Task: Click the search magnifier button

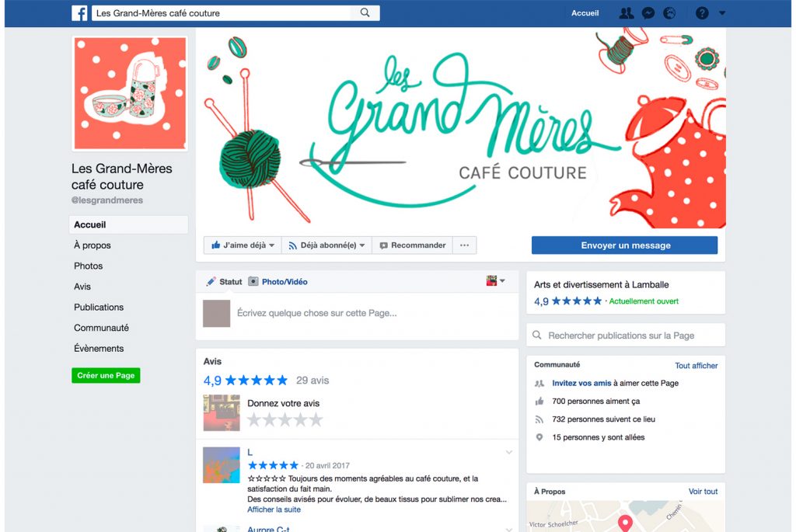Action: [x=365, y=12]
